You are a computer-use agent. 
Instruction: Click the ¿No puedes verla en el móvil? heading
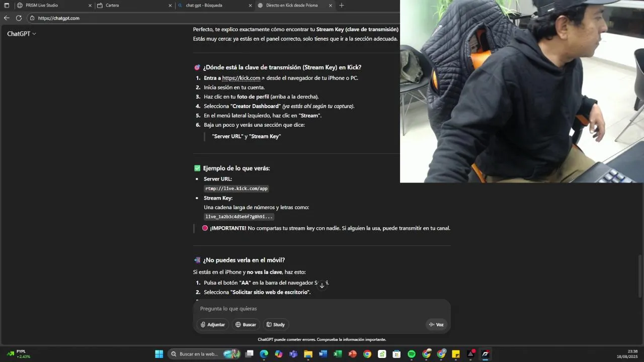(244, 260)
